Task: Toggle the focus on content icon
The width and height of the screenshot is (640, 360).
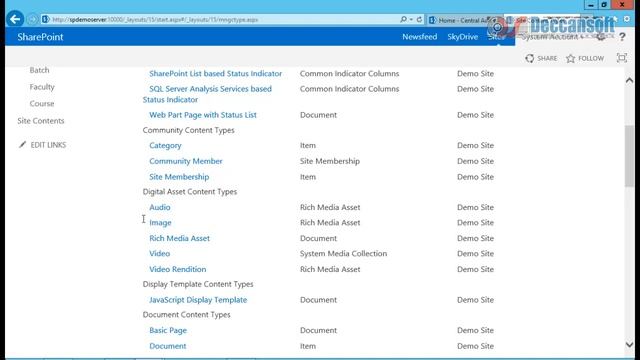Action: click(622, 58)
